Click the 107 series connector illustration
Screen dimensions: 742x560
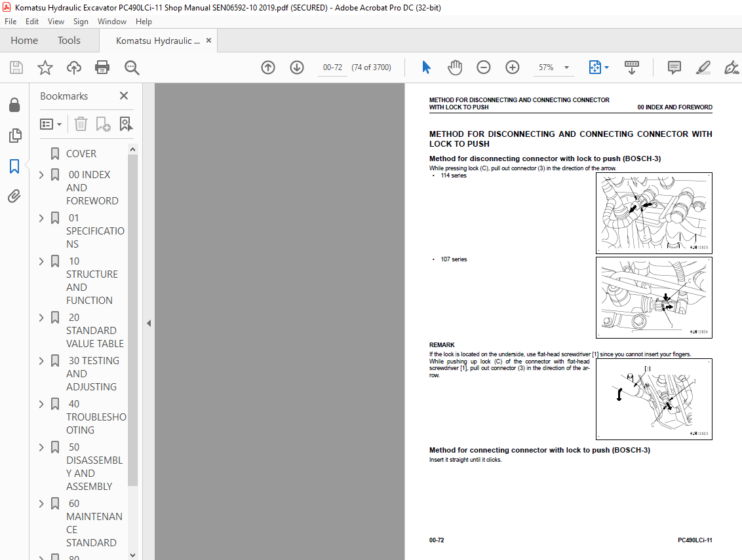[x=654, y=297]
